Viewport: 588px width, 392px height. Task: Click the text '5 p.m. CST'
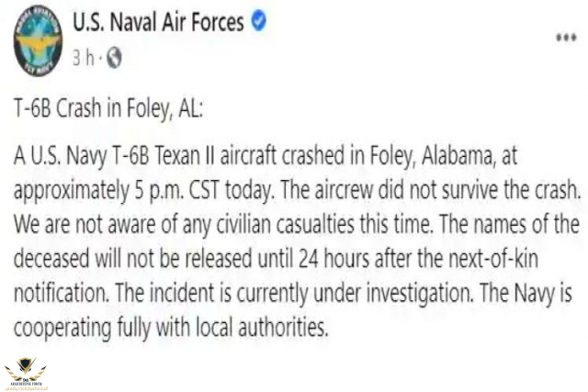click(176, 190)
